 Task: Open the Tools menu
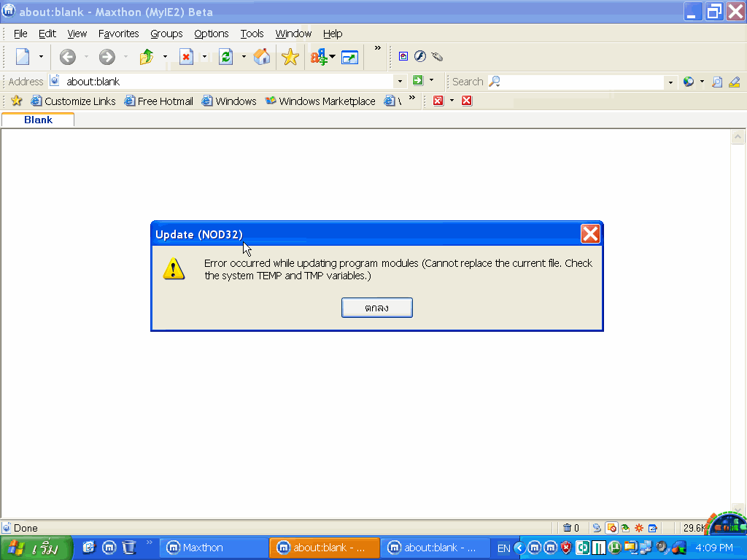[x=252, y=34]
